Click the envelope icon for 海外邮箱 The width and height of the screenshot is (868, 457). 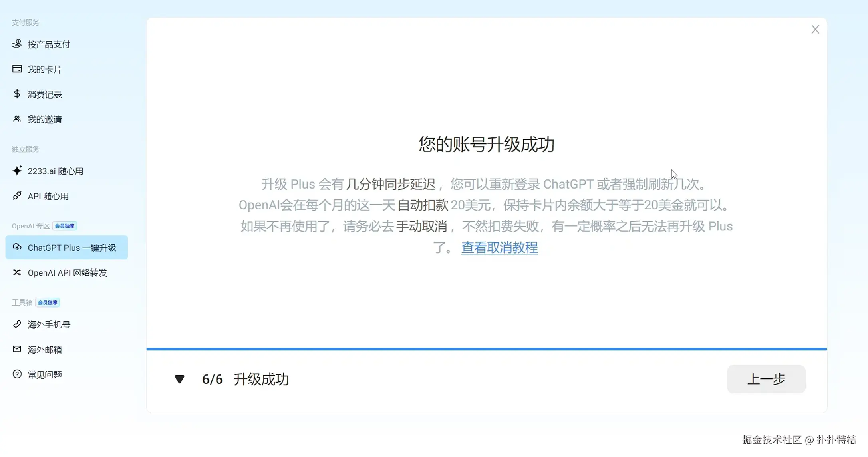17,349
